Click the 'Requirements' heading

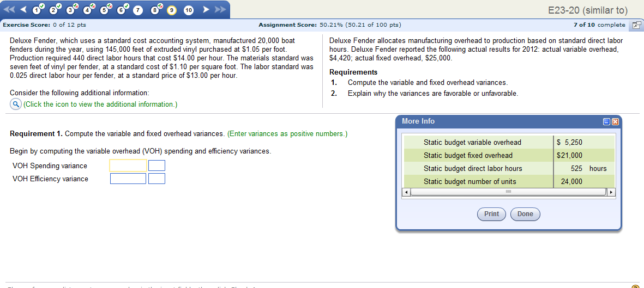(353, 72)
